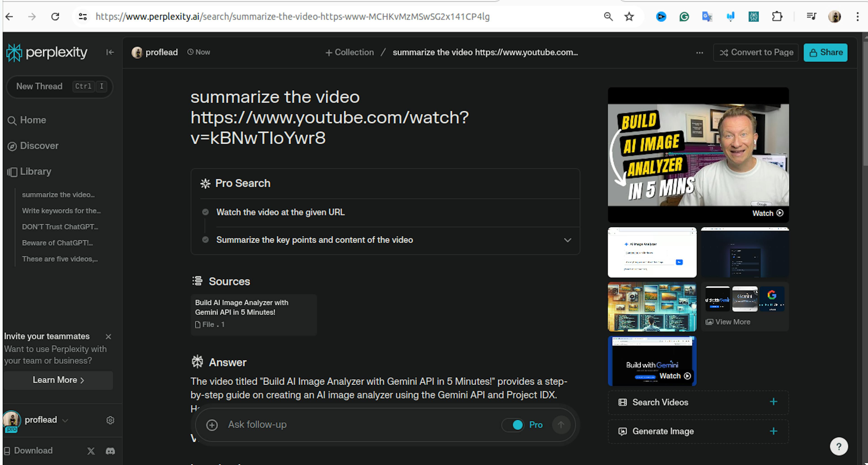Attach a file with the plus circle icon

pos(212,425)
